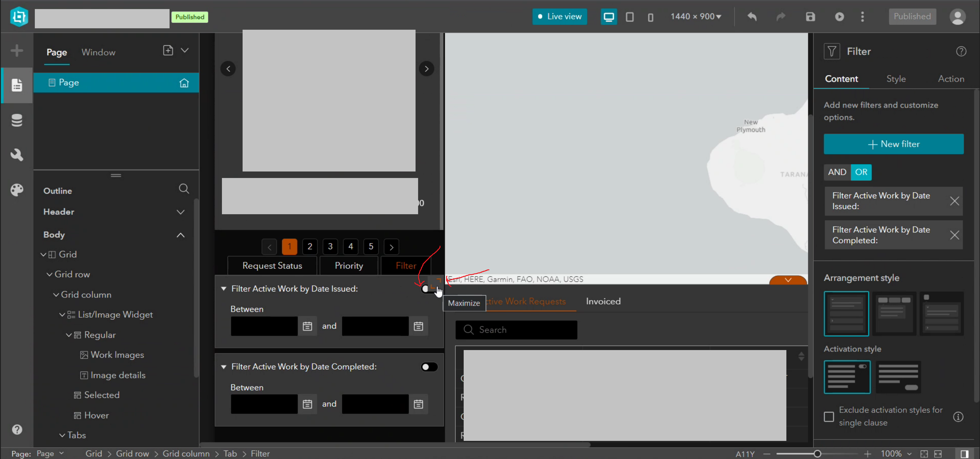Toggle the Date Completed filter switch
The image size is (980, 459).
pyautogui.click(x=429, y=367)
